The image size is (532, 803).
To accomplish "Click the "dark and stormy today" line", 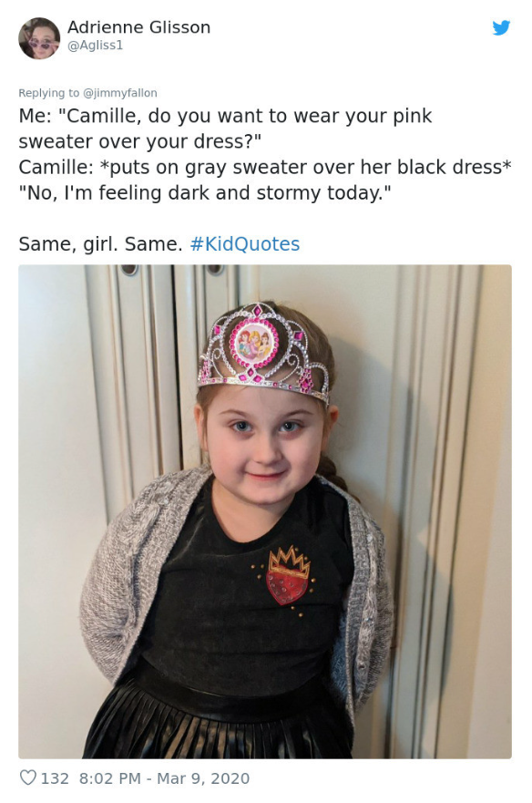I will [205, 193].
